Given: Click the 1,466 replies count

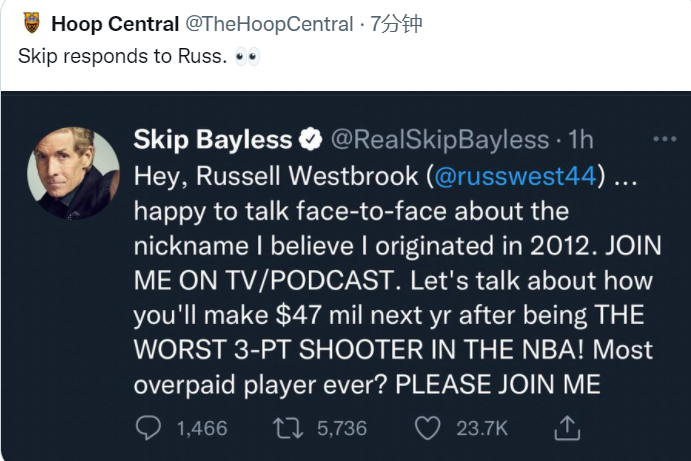Looking at the screenshot, I should [x=201, y=428].
